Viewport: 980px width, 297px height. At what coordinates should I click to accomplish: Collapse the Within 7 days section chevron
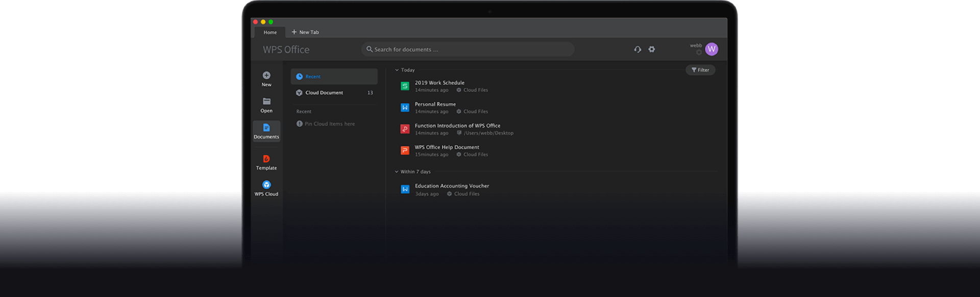(397, 172)
